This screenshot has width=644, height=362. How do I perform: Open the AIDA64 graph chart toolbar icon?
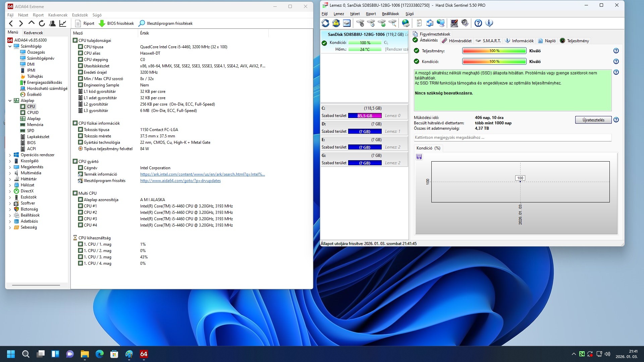tap(63, 23)
